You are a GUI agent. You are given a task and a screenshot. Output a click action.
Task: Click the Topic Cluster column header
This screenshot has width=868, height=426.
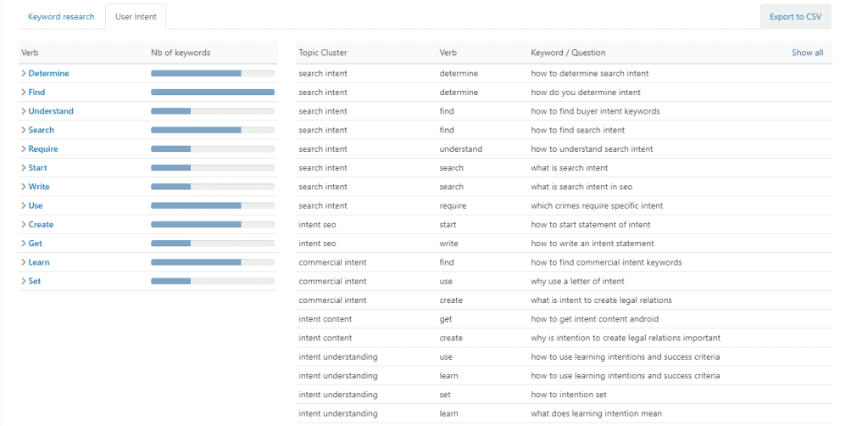[x=323, y=53]
